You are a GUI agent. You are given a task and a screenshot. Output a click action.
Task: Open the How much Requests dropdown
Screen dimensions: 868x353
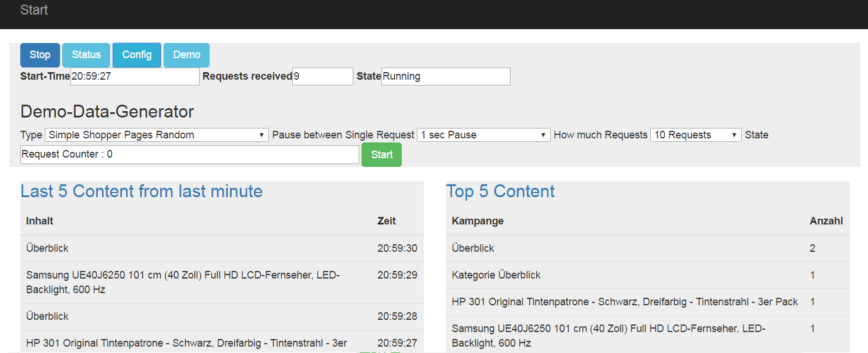pos(696,134)
